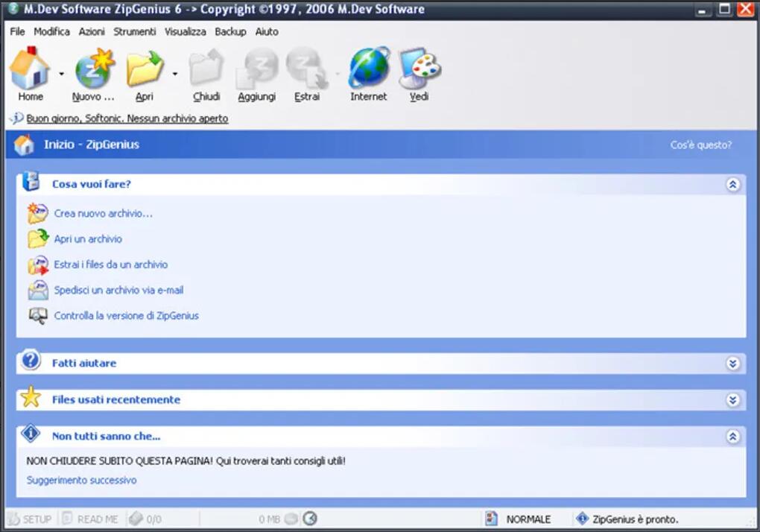The width and height of the screenshot is (760, 532).
Task: Open dropdown arrow next to Home button
Action: pos(62,74)
